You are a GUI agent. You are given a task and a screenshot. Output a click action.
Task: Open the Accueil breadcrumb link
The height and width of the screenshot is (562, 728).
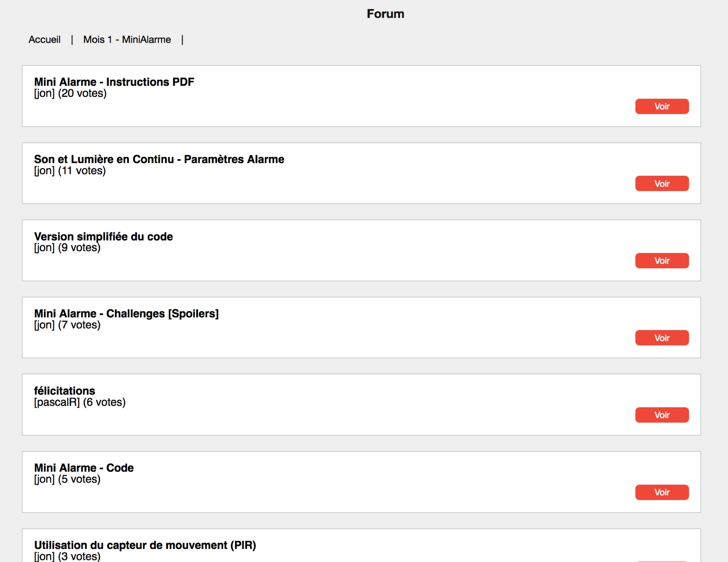(44, 39)
